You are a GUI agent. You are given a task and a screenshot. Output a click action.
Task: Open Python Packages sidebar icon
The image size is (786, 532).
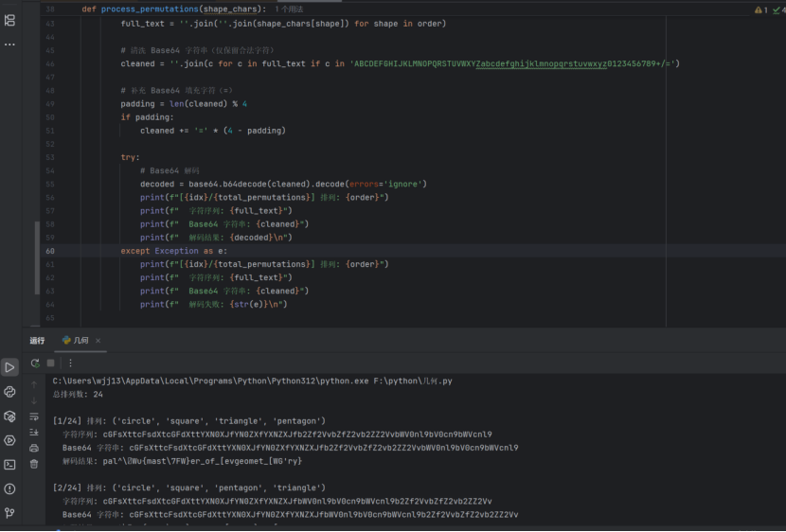click(x=9, y=417)
